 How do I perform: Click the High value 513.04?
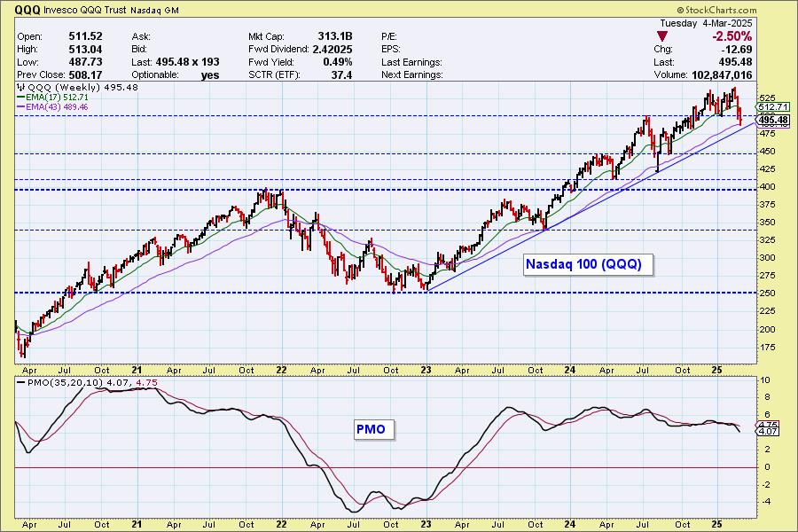[x=85, y=50]
